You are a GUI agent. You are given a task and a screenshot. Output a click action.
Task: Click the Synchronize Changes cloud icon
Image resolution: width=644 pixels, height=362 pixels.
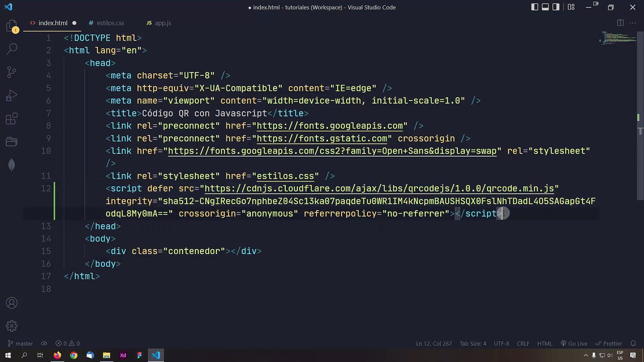coord(44,344)
